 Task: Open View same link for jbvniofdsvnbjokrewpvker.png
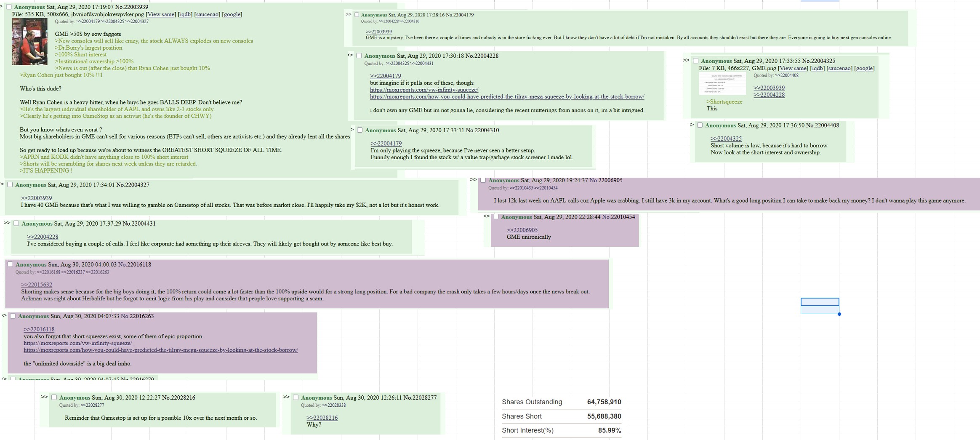(161, 14)
